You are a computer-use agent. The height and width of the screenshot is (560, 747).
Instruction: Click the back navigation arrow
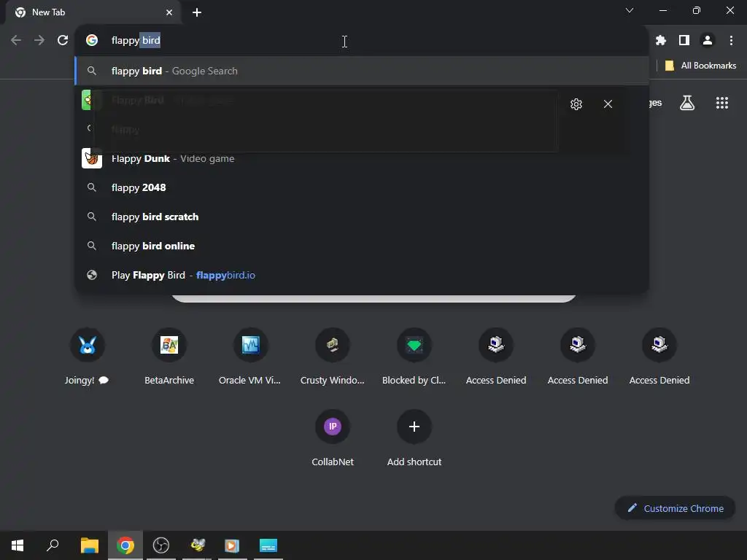[16, 41]
